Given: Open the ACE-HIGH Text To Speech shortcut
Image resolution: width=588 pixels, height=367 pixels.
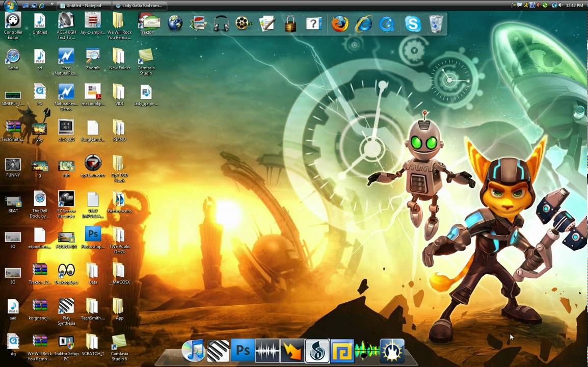Looking at the screenshot, I should tap(66, 25).
